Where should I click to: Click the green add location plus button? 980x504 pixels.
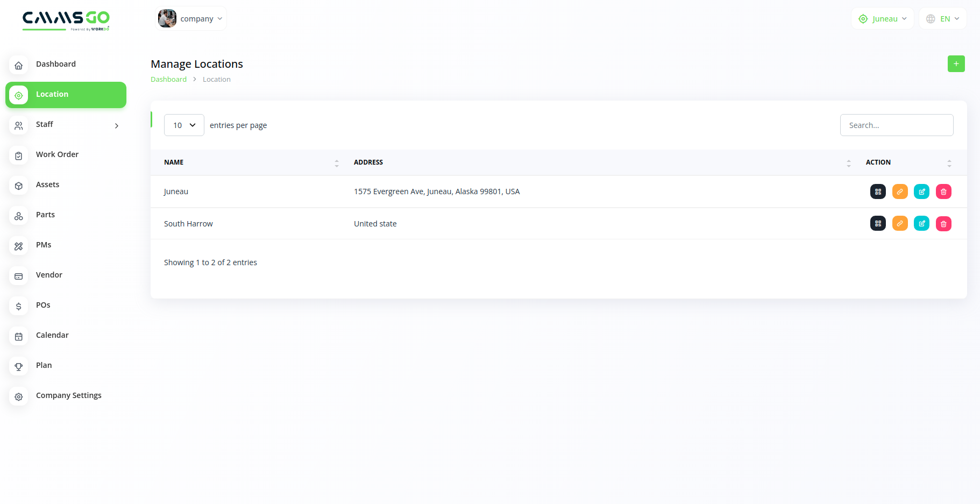coord(956,64)
